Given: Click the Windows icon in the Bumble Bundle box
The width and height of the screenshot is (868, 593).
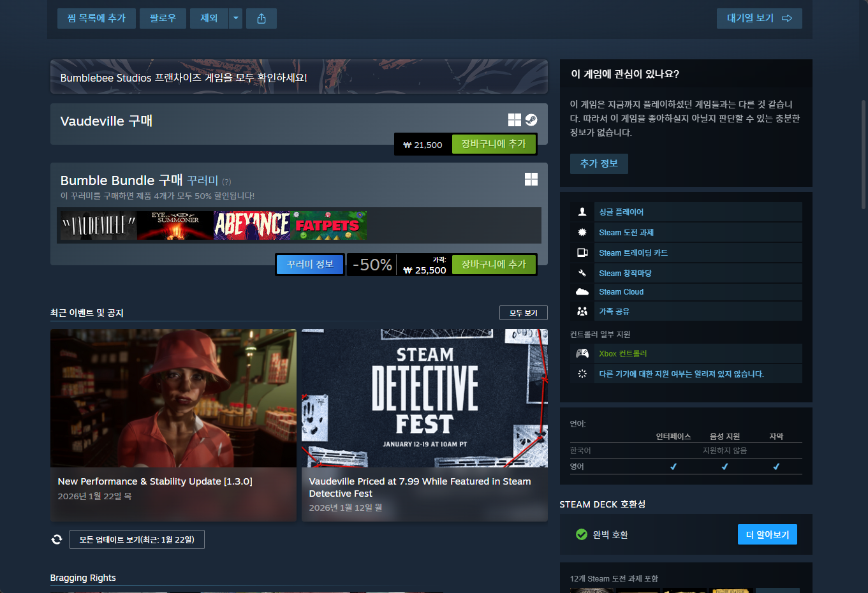Looking at the screenshot, I should (x=531, y=179).
